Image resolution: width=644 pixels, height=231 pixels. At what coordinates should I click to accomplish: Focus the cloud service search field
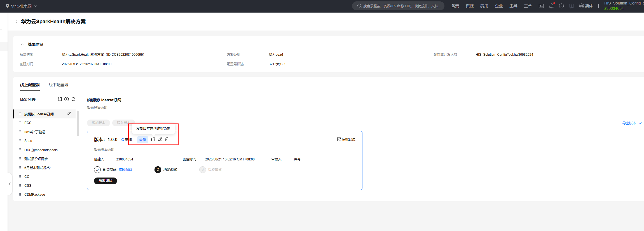tap(398, 6)
